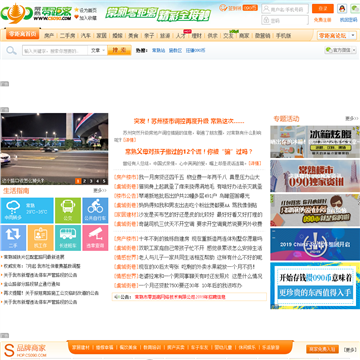Open the 金山路 traffic notice list item

click(32, 284)
